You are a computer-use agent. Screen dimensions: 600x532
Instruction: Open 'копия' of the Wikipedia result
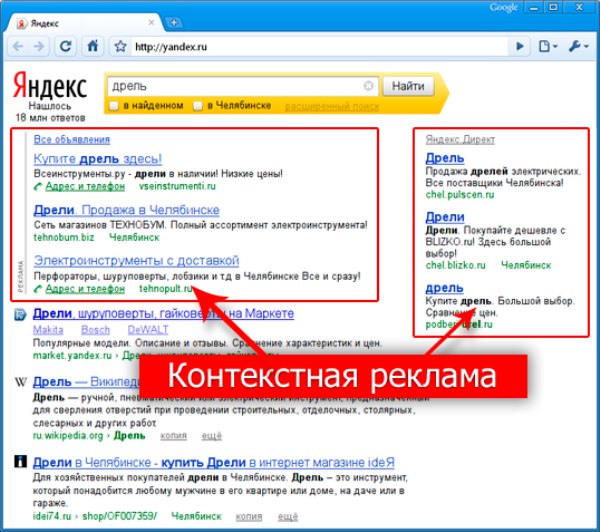pyautogui.click(x=173, y=436)
